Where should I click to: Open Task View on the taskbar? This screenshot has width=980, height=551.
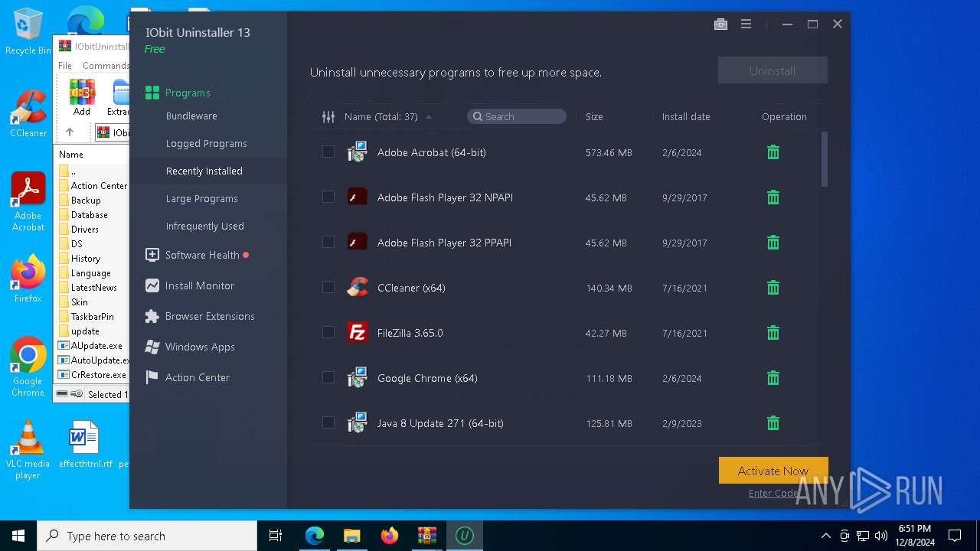click(276, 536)
